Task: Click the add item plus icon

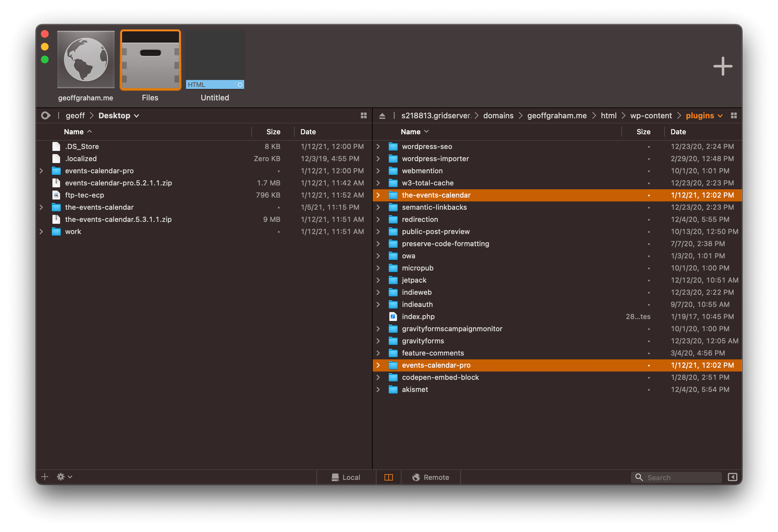Action: tap(44, 477)
